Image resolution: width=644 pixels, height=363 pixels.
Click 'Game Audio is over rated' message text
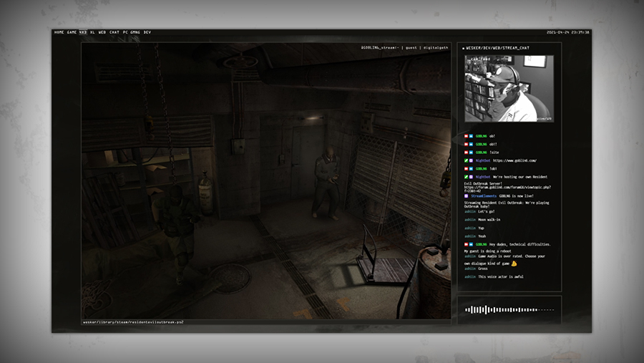(512, 256)
